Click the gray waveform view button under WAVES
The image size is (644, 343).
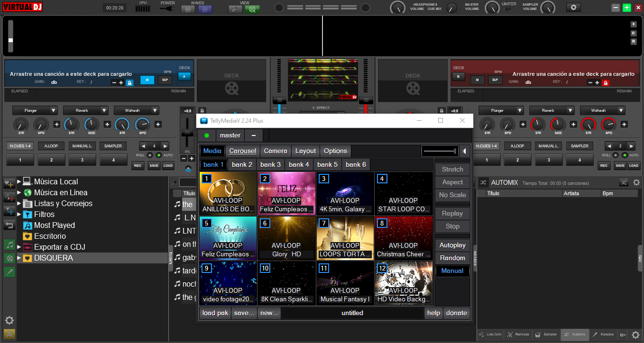click(188, 9)
